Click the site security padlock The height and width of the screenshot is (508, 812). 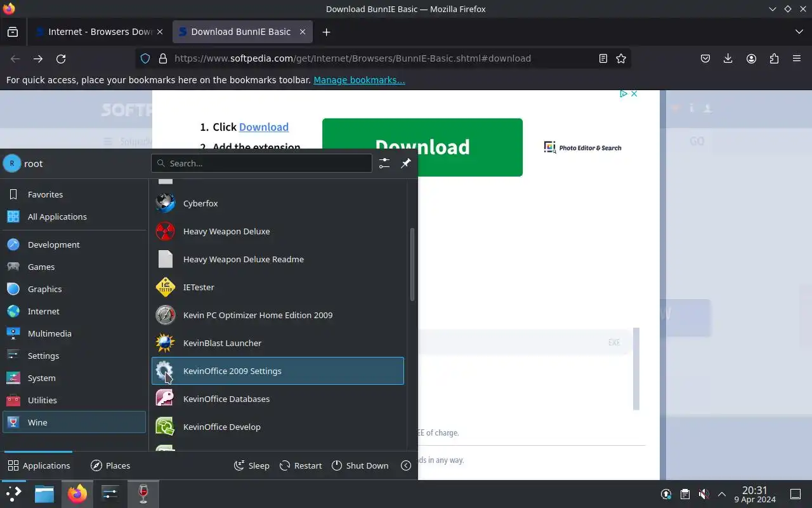tap(163, 58)
